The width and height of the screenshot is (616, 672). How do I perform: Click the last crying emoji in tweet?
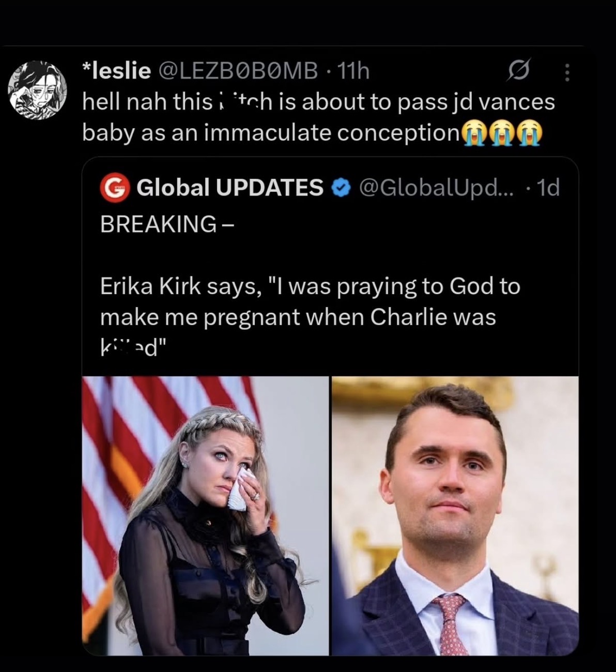[x=528, y=133]
